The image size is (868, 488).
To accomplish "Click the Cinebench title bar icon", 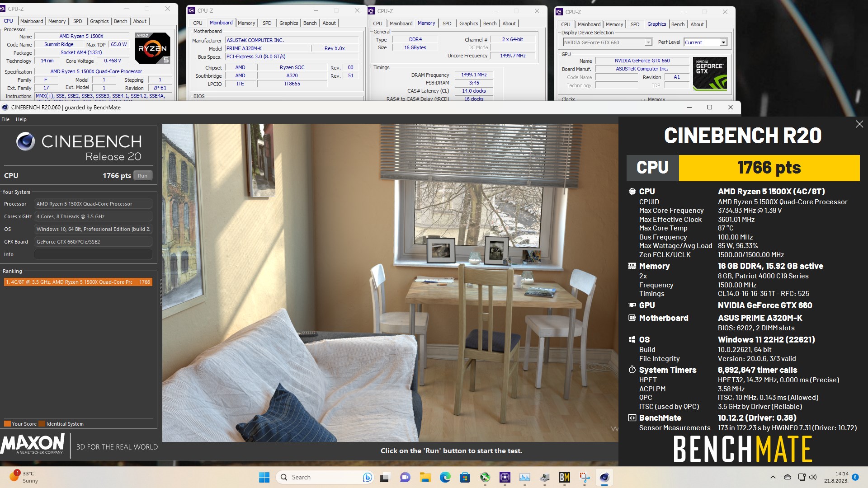I will (x=5, y=108).
